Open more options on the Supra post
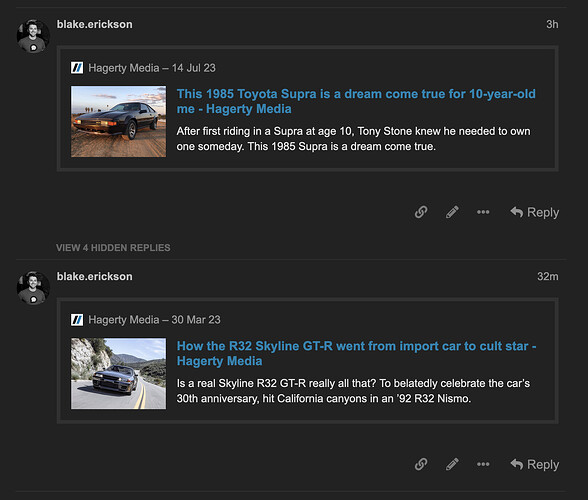The width and height of the screenshot is (588, 500). [483, 212]
